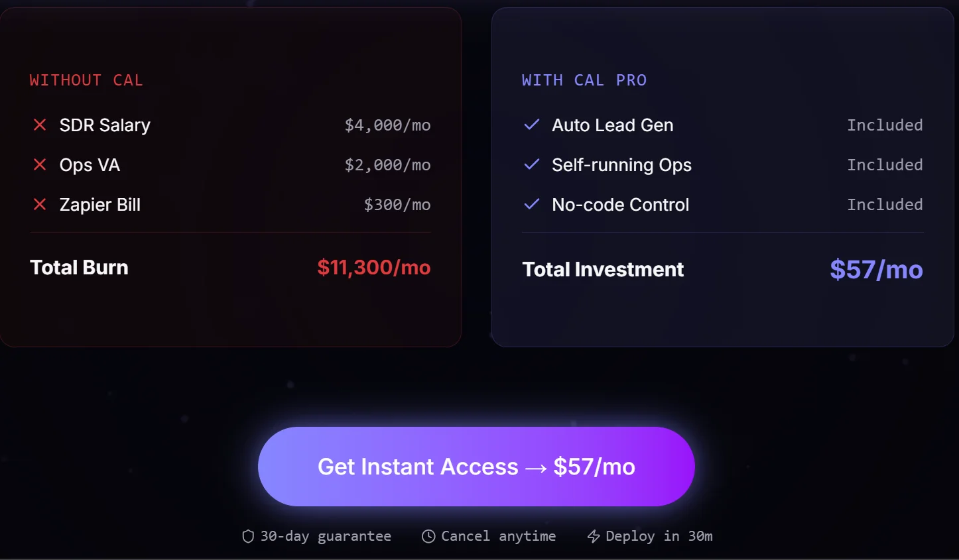This screenshot has width=959, height=560.
Task: Click Included label for Auto Lead Gen
Action: (x=885, y=125)
